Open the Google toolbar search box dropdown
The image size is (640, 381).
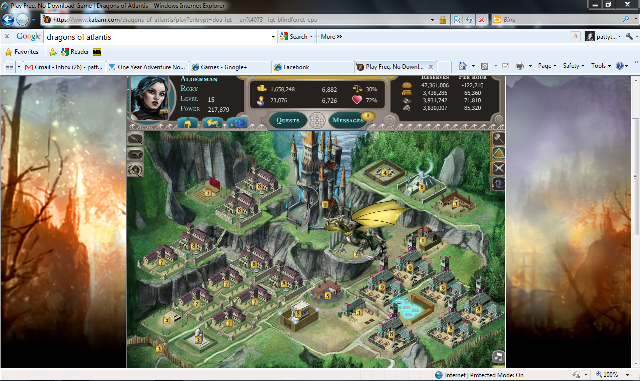[273, 37]
